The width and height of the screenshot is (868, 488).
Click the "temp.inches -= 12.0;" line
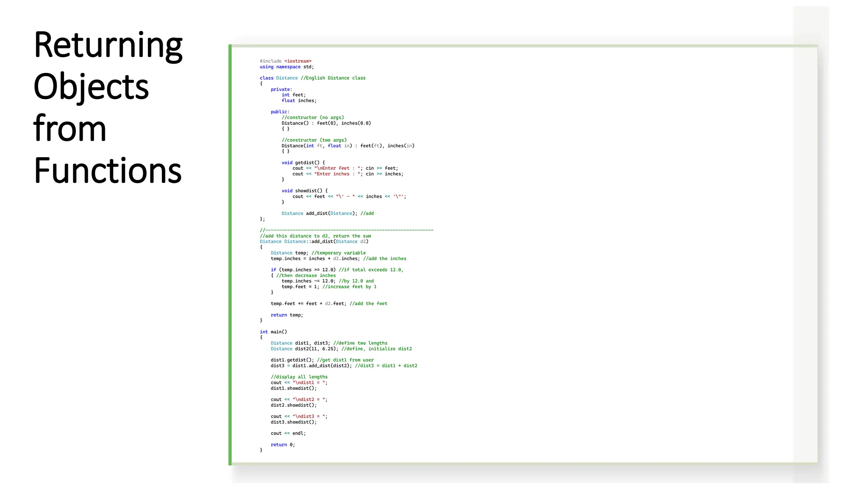pyautogui.click(x=328, y=281)
